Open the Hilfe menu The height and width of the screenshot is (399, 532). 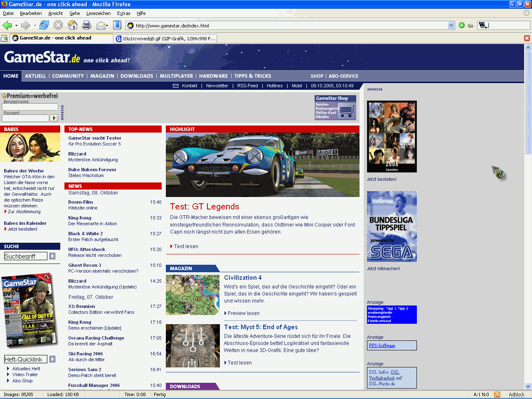[x=141, y=13]
